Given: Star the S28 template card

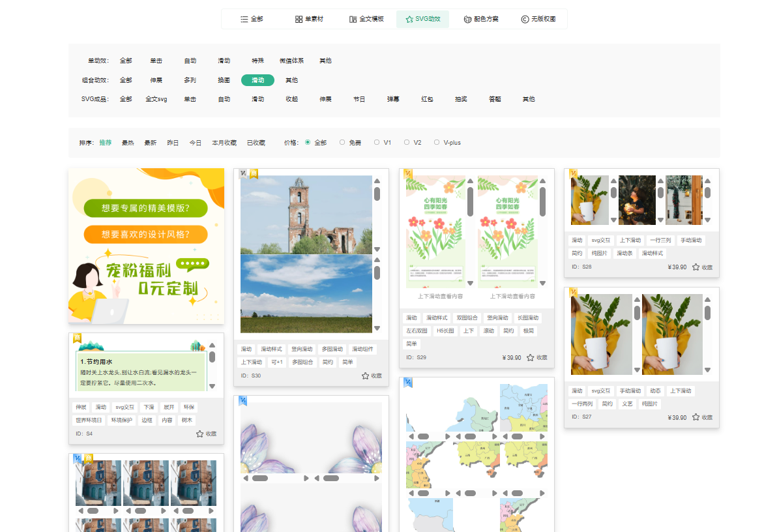Looking at the screenshot, I should tap(696, 267).
